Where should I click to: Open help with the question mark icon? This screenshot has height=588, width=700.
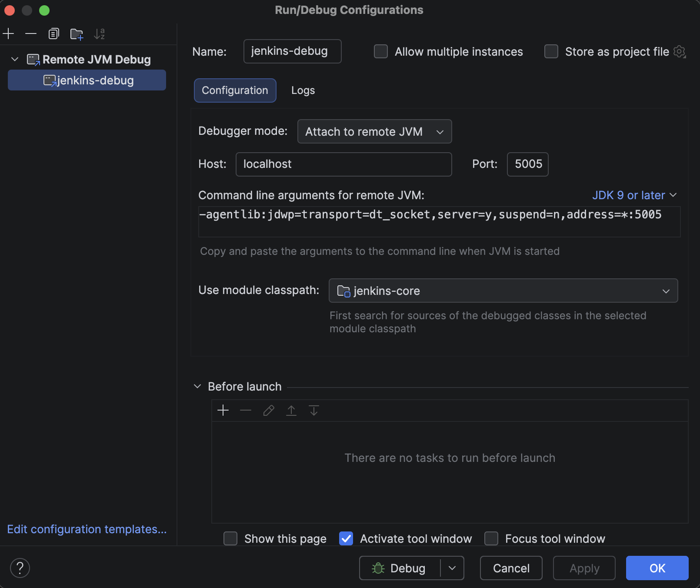point(20,568)
